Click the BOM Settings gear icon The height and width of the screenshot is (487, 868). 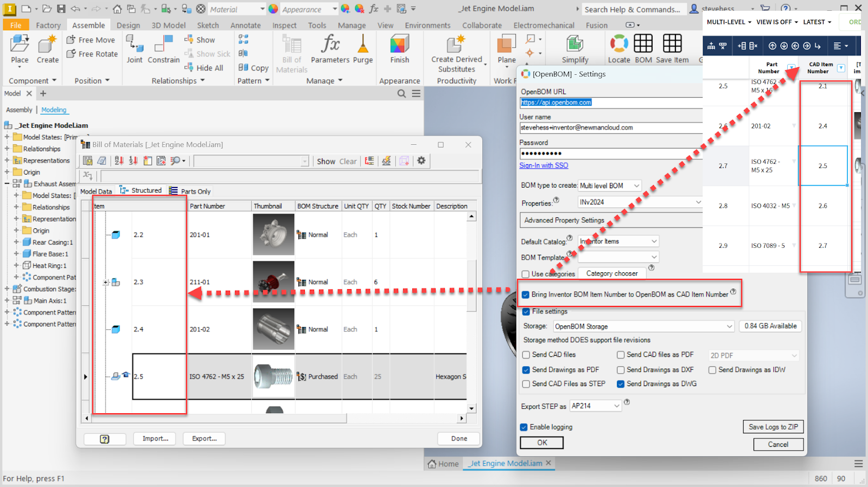422,161
